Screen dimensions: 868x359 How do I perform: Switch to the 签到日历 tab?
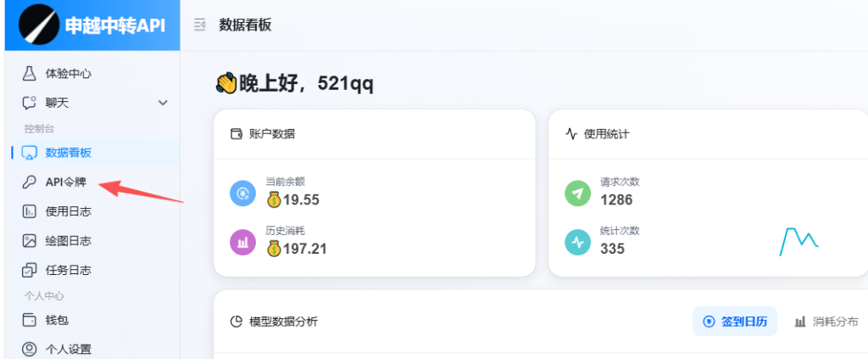735,322
